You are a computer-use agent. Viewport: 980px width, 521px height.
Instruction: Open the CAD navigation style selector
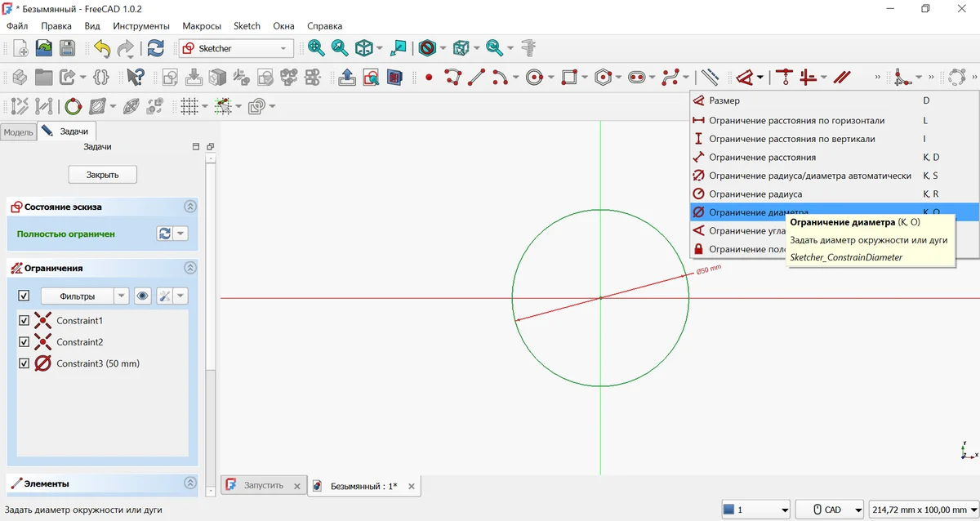pos(830,510)
